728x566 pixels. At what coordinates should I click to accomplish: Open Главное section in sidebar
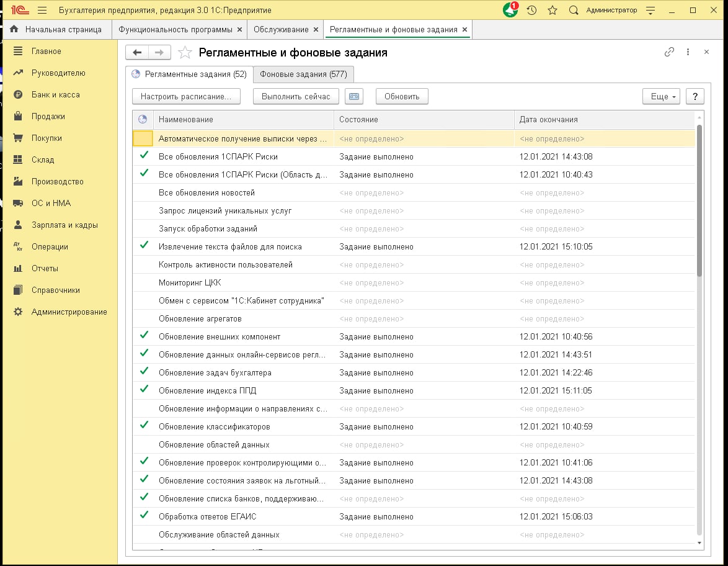point(46,51)
